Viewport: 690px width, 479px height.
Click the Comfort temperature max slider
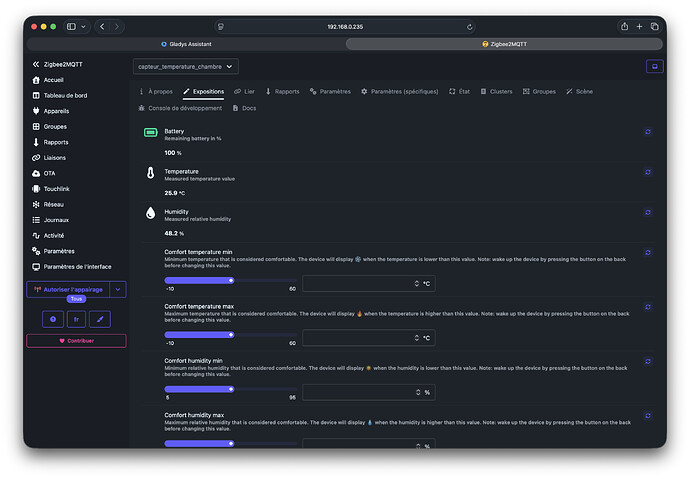(231, 335)
